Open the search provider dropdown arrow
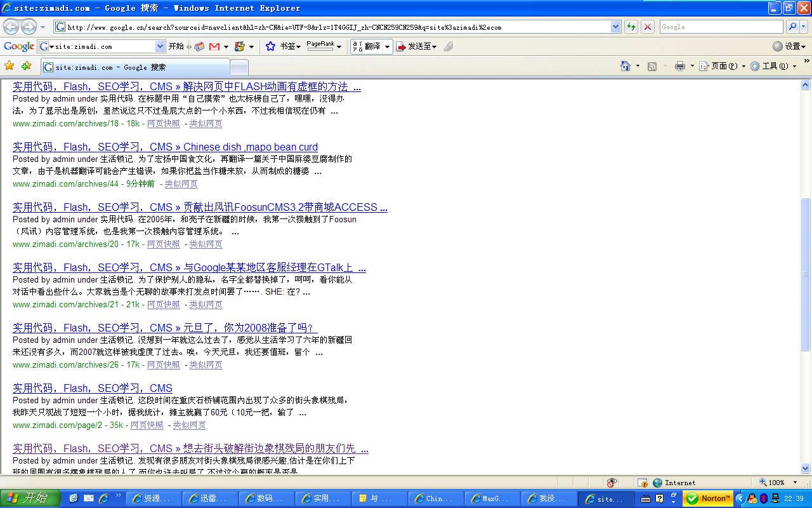The width and height of the screenshot is (812, 508). point(804,27)
